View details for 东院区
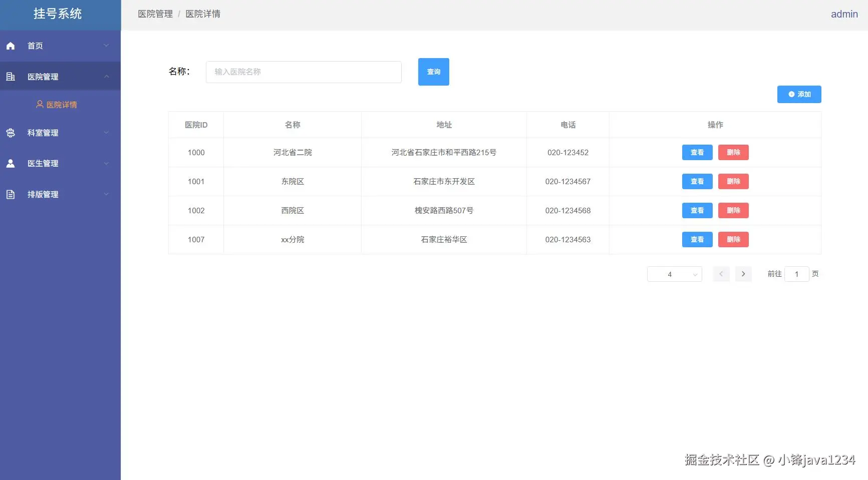This screenshot has width=868, height=480. point(697,182)
